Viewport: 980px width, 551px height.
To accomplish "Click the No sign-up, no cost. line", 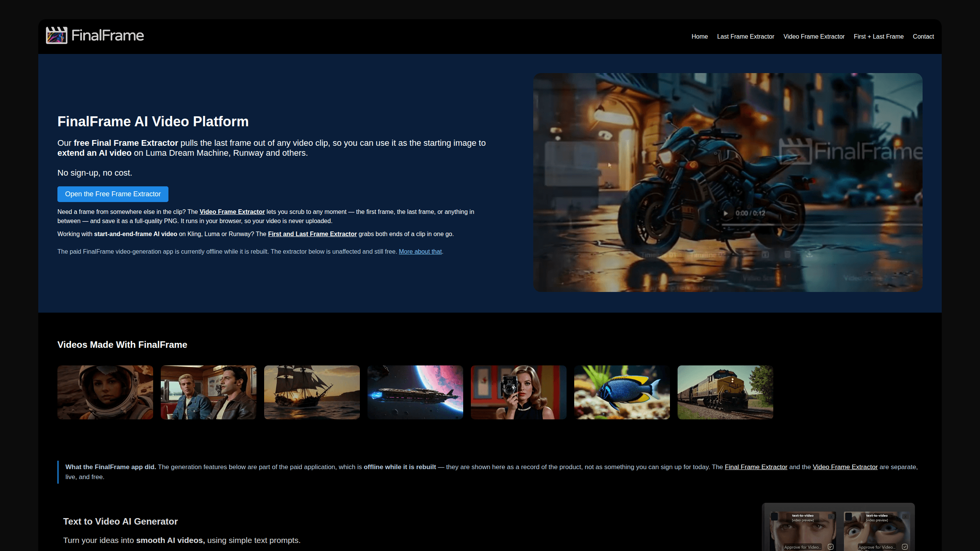I will tap(95, 173).
